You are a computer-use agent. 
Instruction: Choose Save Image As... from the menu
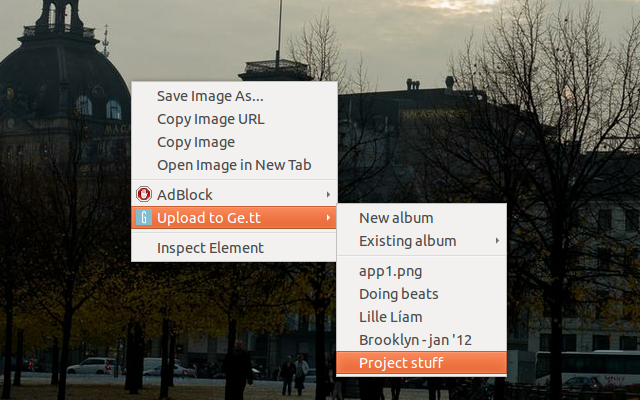[x=210, y=96]
